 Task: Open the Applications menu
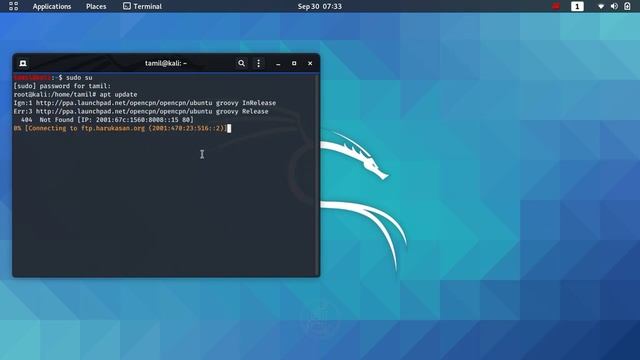(x=52, y=7)
